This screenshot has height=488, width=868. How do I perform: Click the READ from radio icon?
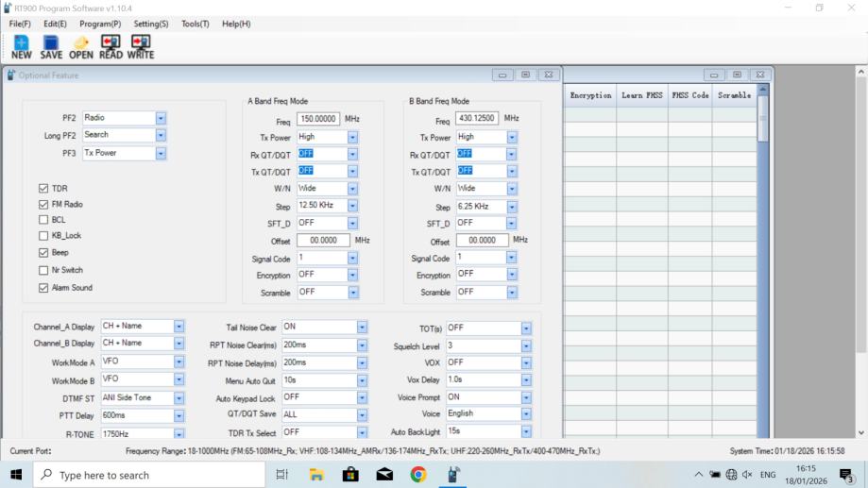[x=111, y=47]
